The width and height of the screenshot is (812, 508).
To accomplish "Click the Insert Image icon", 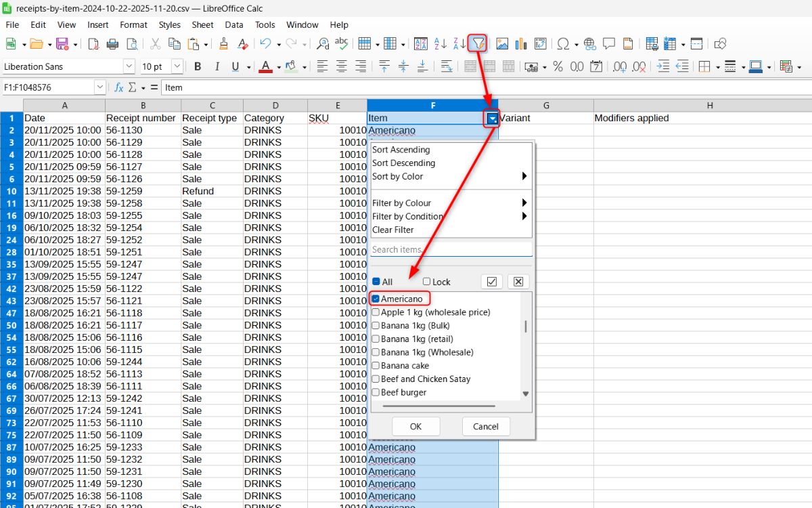I will pyautogui.click(x=502, y=44).
